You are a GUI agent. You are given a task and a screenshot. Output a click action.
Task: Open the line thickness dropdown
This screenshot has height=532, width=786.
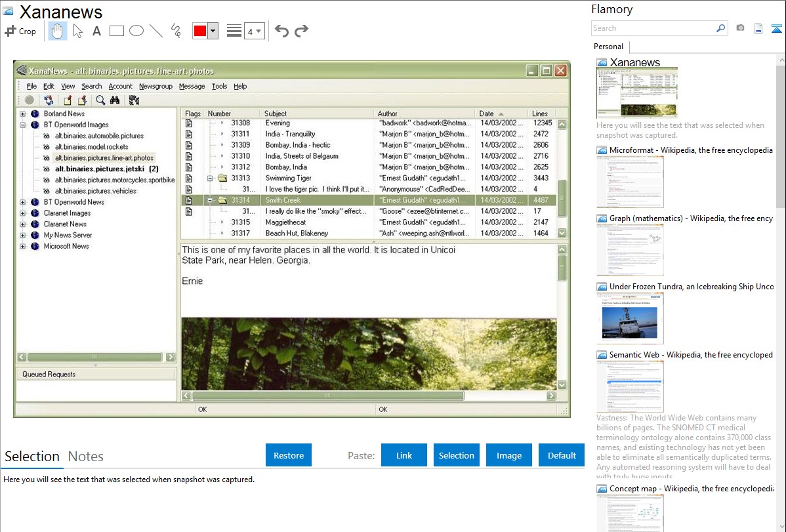[254, 31]
